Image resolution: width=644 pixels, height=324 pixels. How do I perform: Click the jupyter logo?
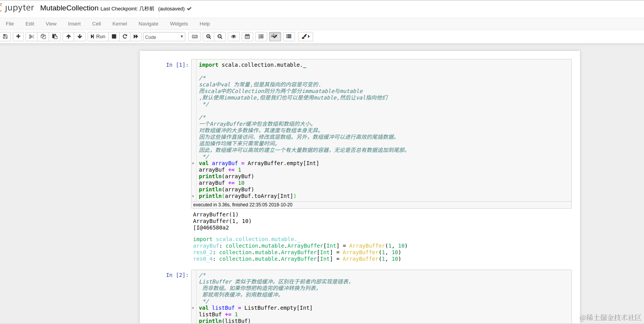click(x=17, y=8)
